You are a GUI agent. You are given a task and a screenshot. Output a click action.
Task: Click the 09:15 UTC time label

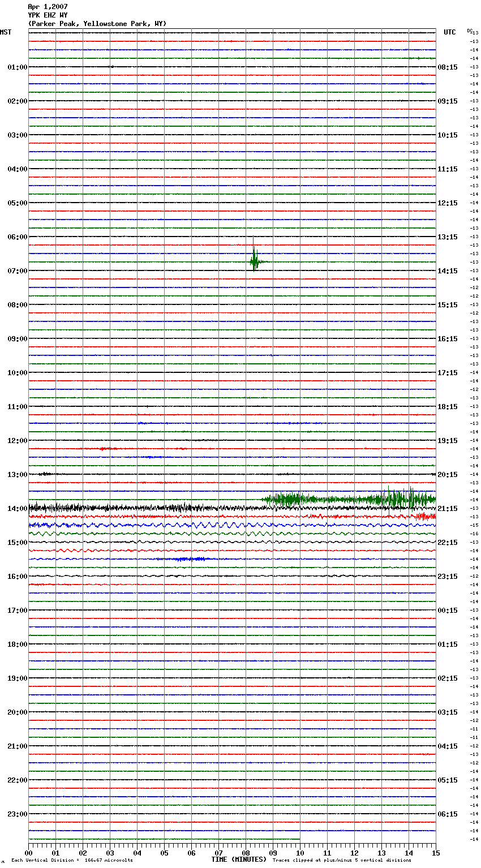pyautogui.click(x=448, y=101)
